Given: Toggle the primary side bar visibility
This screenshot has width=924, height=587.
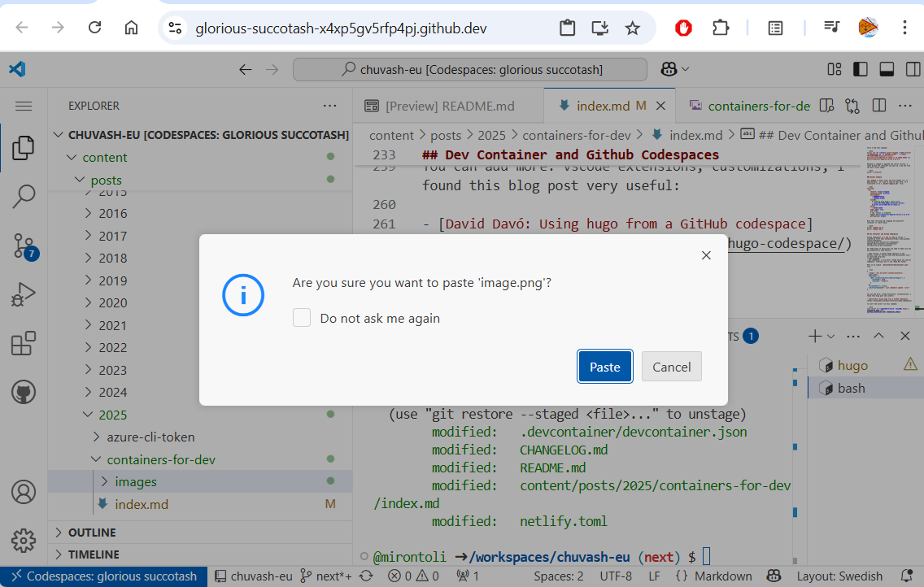Looking at the screenshot, I should point(861,69).
